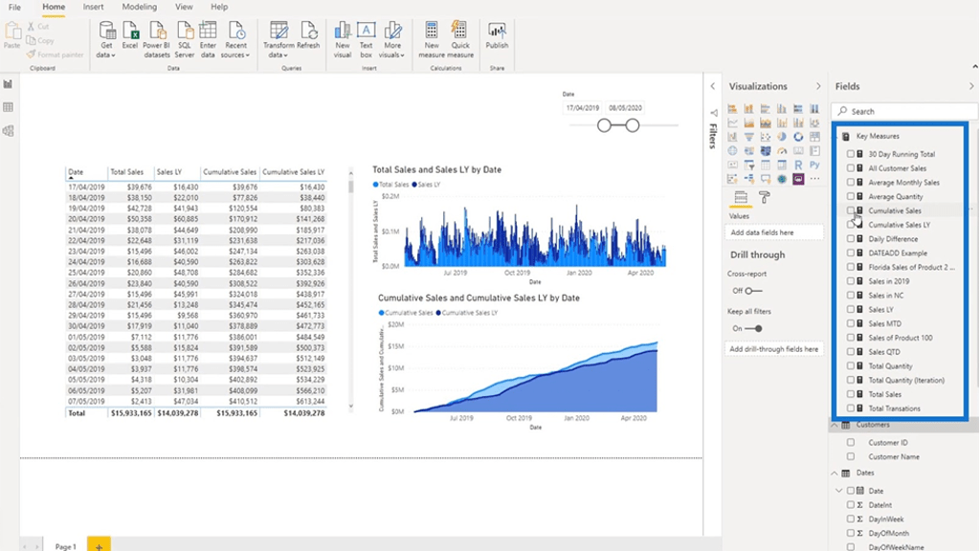Screen dimensions: 980x551
Task: Import from Excel in the ribbon
Action: [x=130, y=35]
